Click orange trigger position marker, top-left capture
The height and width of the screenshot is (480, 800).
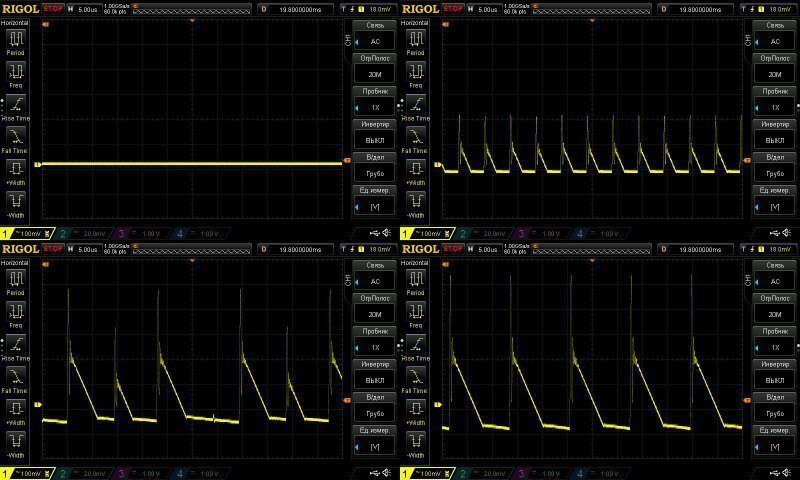tap(192, 20)
